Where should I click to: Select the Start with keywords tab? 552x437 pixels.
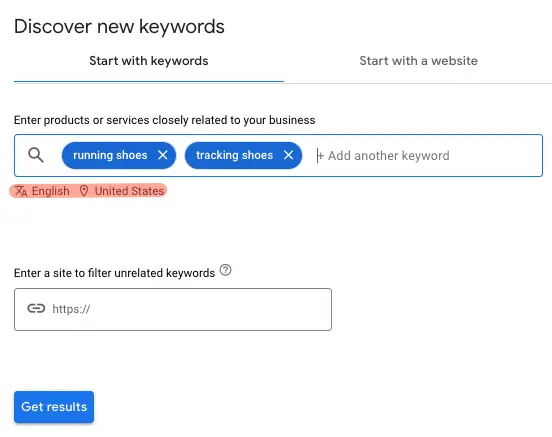[149, 61]
